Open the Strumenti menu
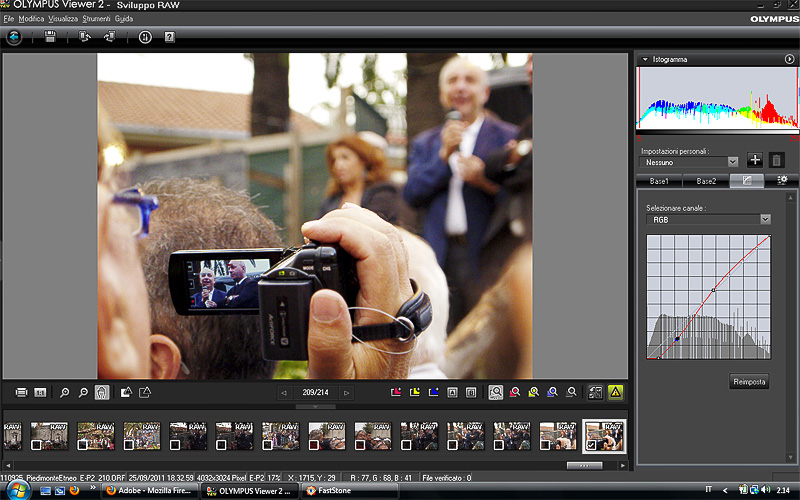This screenshot has width=800, height=500. pyautogui.click(x=97, y=19)
